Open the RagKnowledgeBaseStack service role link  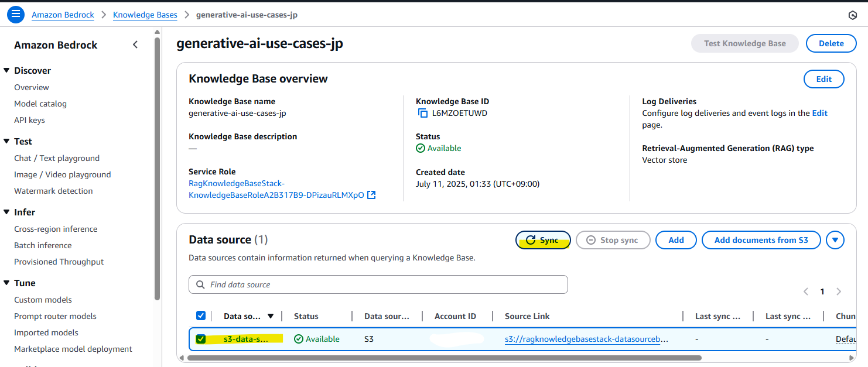click(x=276, y=189)
